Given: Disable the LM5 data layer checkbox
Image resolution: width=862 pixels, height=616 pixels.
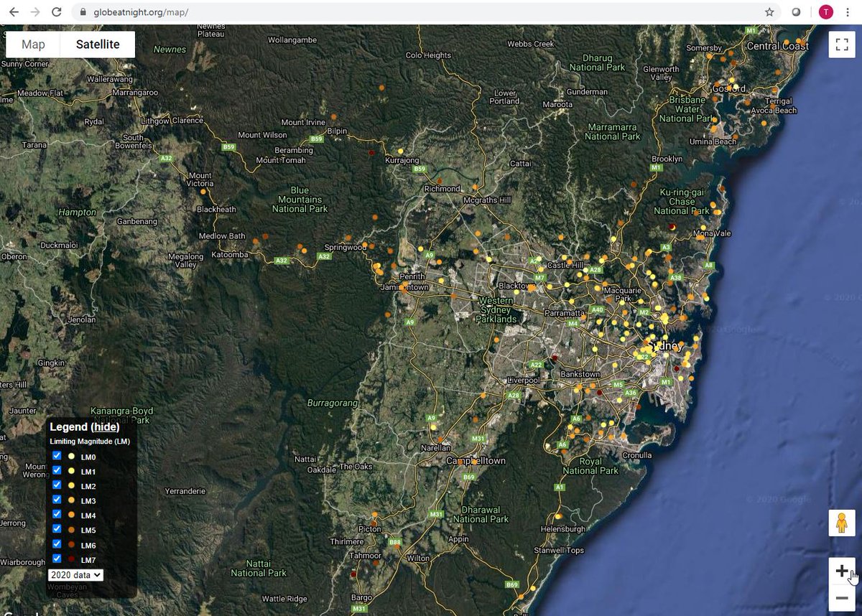Looking at the screenshot, I should pyautogui.click(x=57, y=529).
